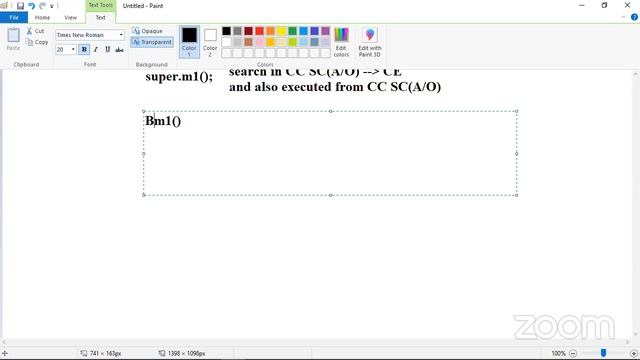Viewport: 640px width, 360px height.
Task: Select Color 1 foreground box
Action: pyautogui.click(x=189, y=42)
